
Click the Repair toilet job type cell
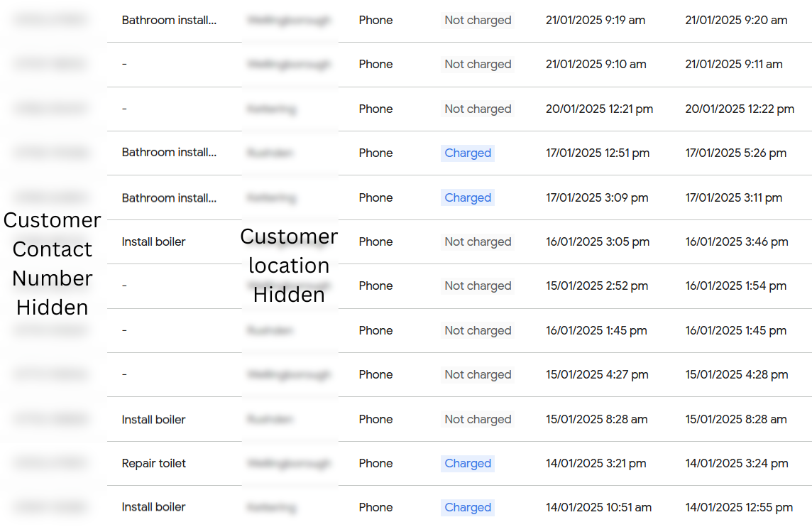point(153,463)
